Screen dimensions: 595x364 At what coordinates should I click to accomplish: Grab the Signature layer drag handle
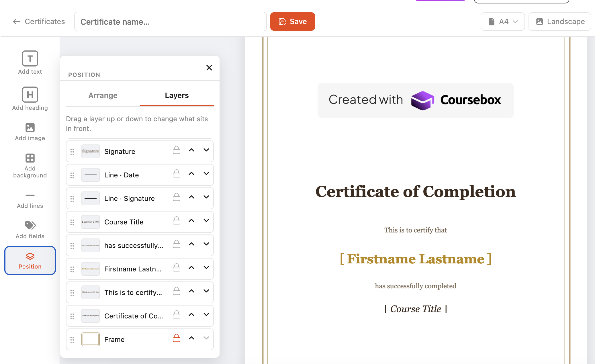[x=72, y=152]
